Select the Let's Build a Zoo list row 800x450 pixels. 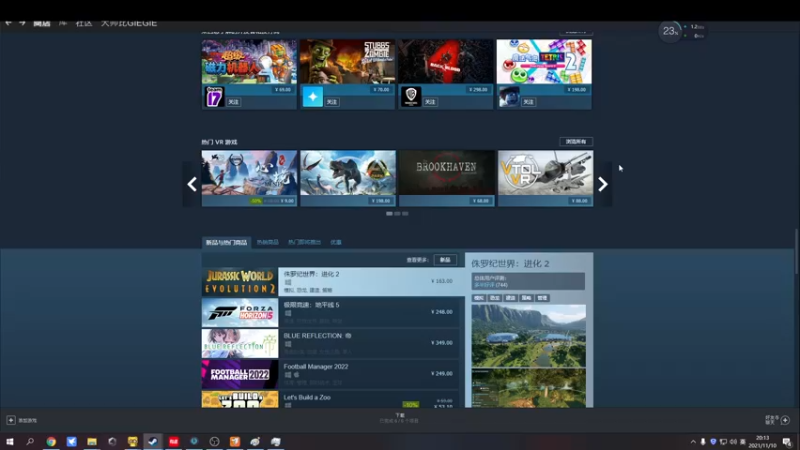coord(331,399)
